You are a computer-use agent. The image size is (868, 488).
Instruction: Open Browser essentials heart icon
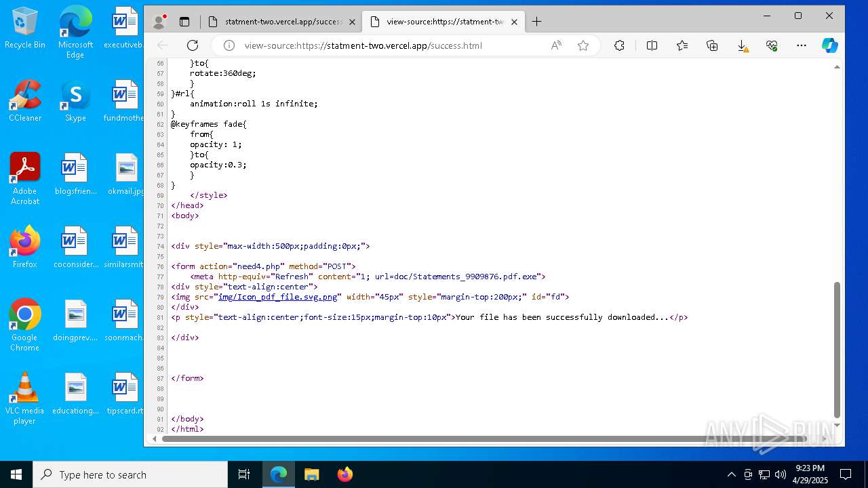pyautogui.click(x=772, y=45)
